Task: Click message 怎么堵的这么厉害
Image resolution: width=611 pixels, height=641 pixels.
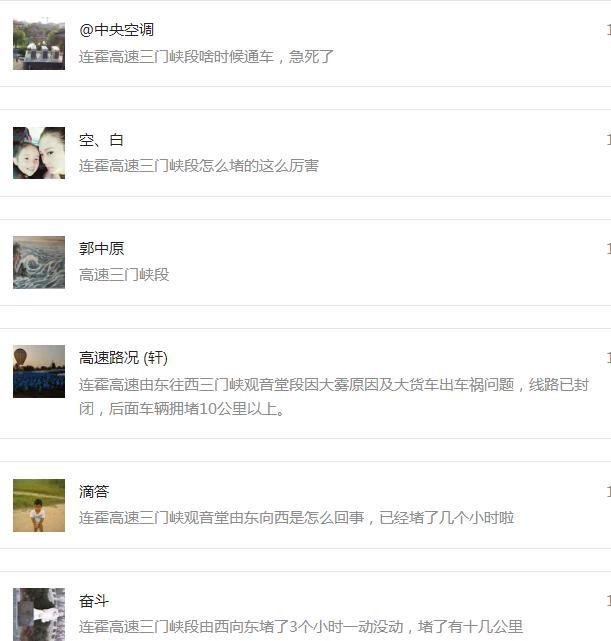Action: coord(199,166)
